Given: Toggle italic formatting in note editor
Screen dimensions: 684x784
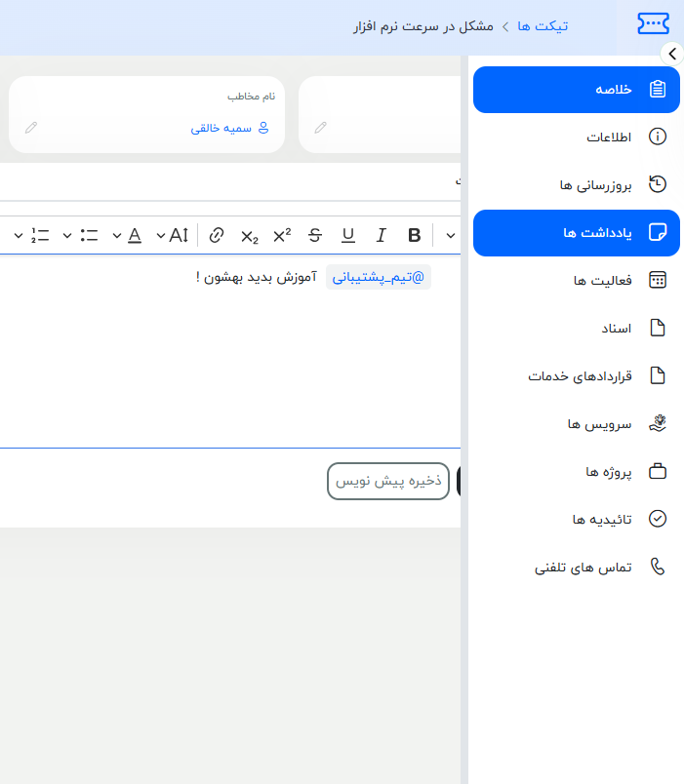Looking at the screenshot, I should coord(382,235).
